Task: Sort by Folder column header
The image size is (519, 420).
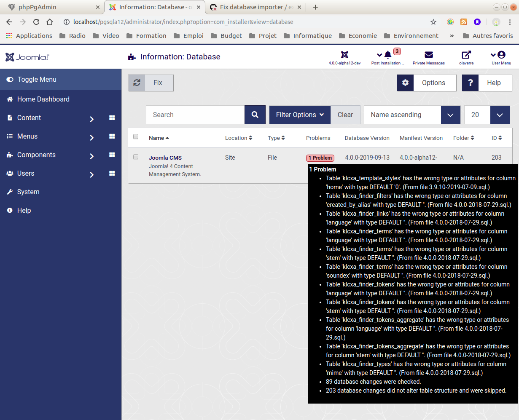Action: (464, 138)
